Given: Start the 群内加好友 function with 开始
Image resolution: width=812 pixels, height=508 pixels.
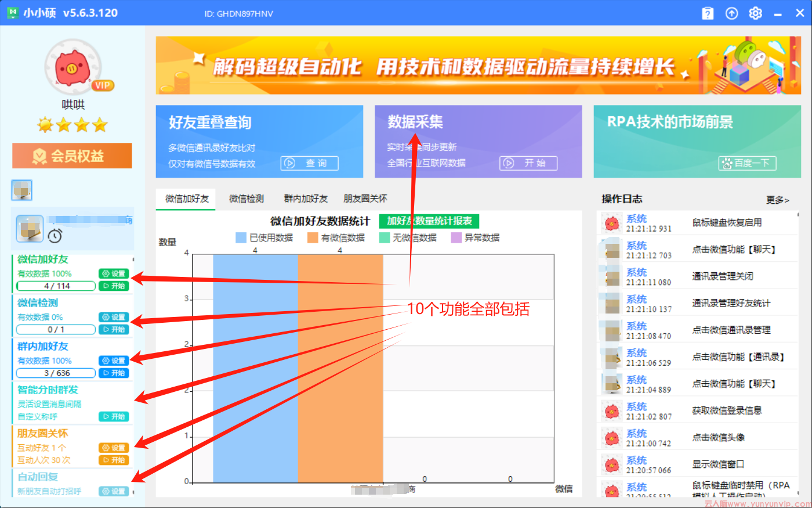Looking at the screenshot, I should [x=114, y=373].
